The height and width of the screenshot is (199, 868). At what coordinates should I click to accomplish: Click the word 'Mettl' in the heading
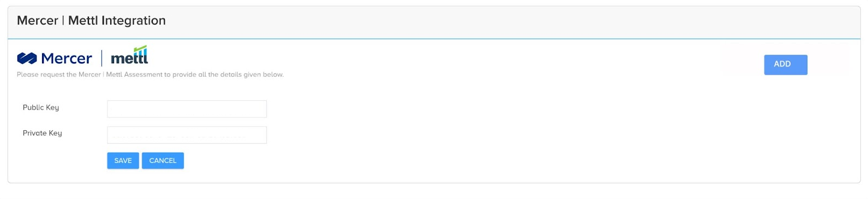(83, 21)
